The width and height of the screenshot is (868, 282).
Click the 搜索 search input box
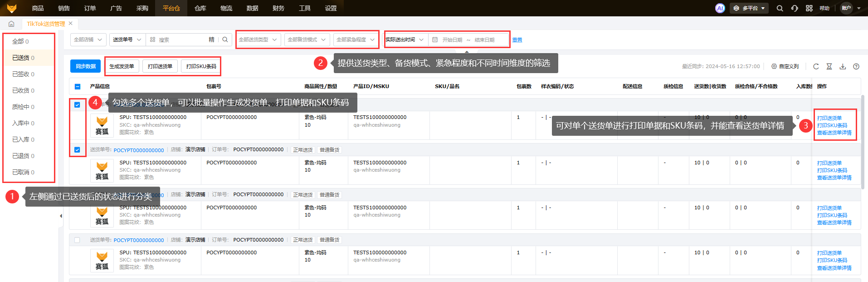[181, 40]
